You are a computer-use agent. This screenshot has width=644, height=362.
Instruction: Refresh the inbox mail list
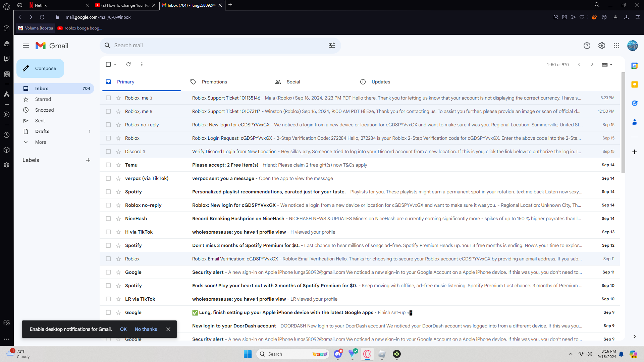(x=128, y=64)
